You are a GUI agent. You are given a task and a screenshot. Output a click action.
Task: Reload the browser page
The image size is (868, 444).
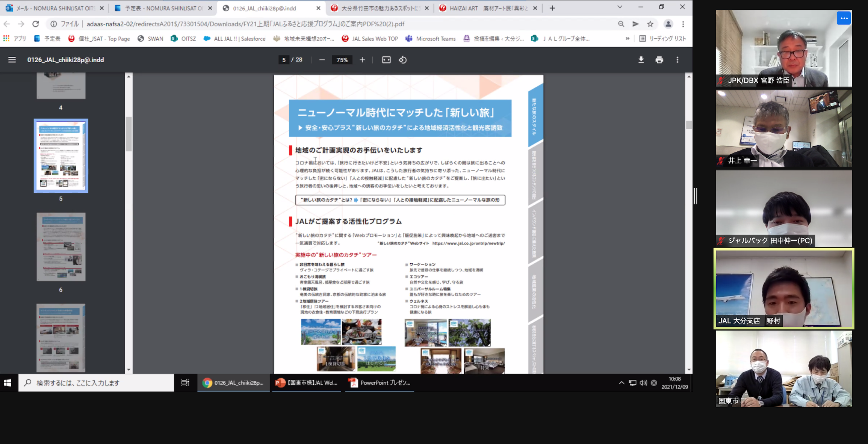click(x=36, y=24)
